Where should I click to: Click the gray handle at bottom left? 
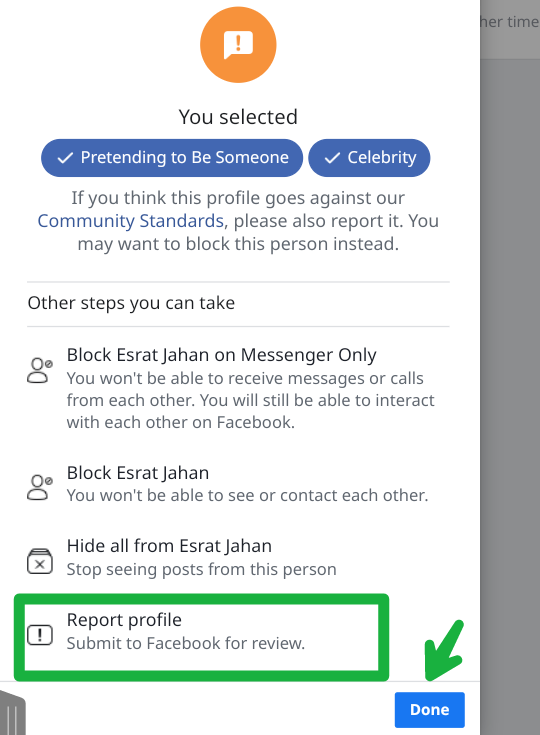[x=12, y=712]
